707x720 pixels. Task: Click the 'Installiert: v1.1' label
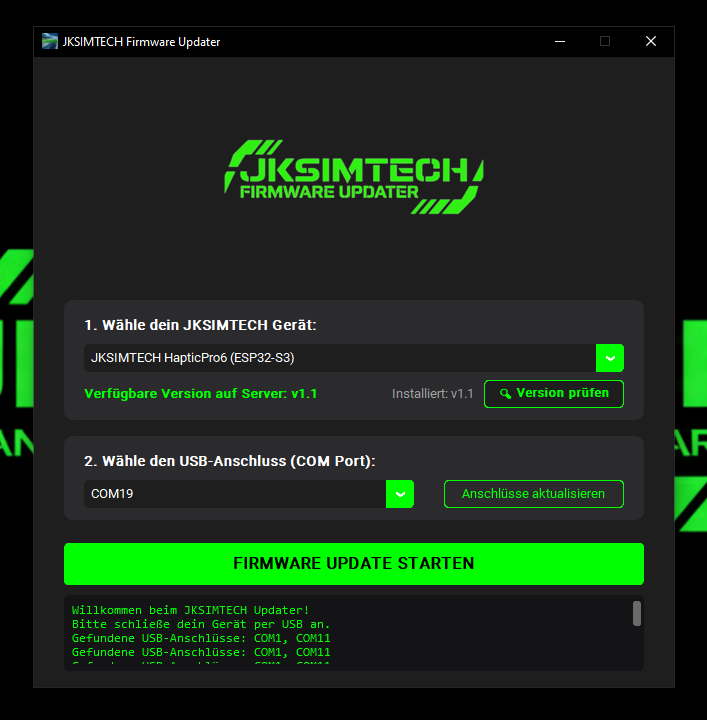[432, 394]
